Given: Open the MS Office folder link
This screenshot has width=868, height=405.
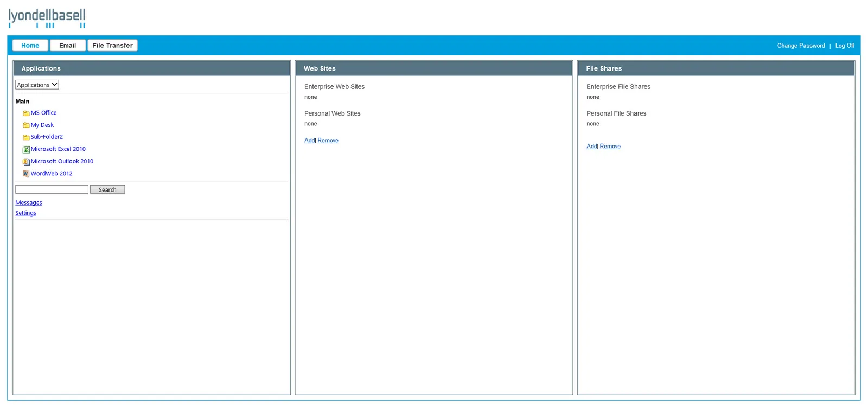Looking at the screenshot, I should coord(43,113).
